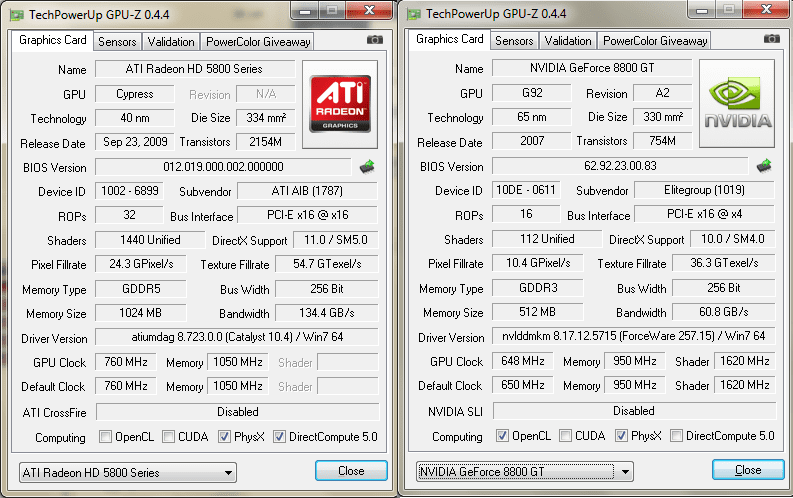Click BIOS version field 012.019.000.002.000000
The image size is (793, 498).
click(x=223, y=167)
